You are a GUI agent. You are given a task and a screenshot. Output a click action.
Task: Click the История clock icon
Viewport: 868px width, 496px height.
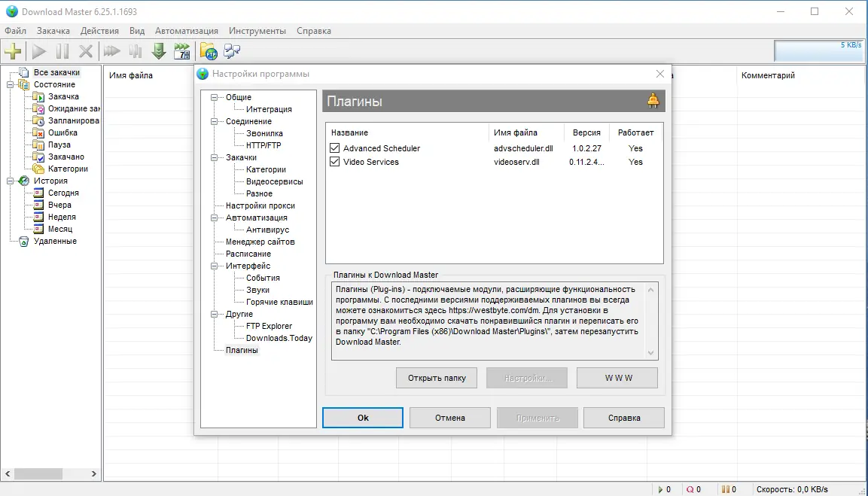[x=24, y=181]
